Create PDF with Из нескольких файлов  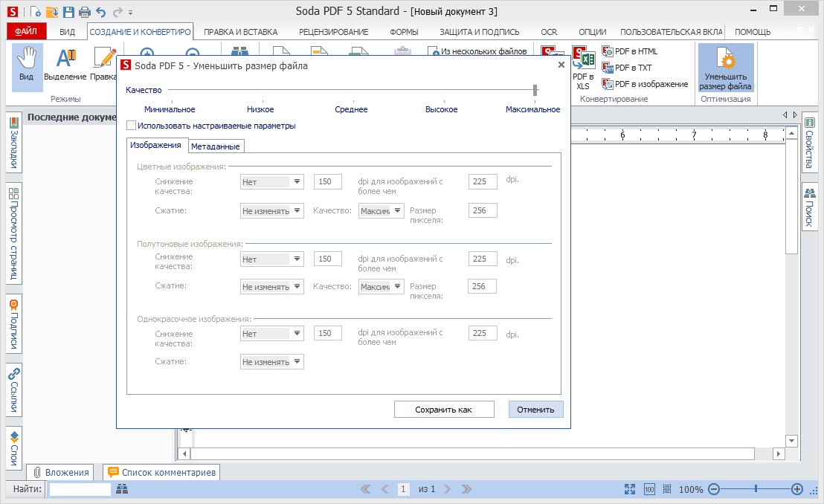[477, 51]
